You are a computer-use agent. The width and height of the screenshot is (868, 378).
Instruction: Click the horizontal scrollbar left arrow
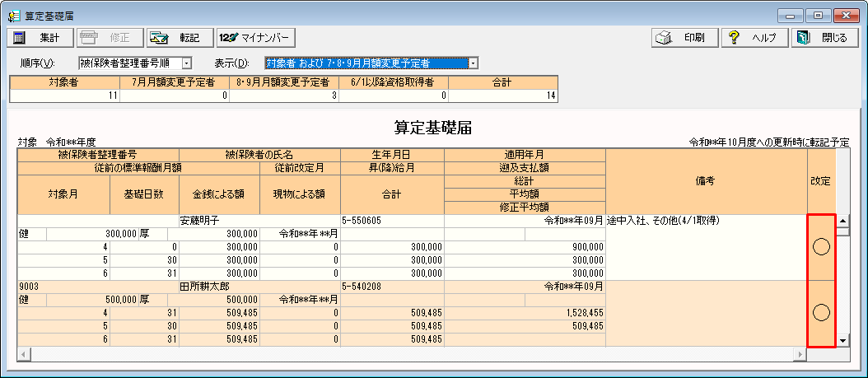click(24, 353)
